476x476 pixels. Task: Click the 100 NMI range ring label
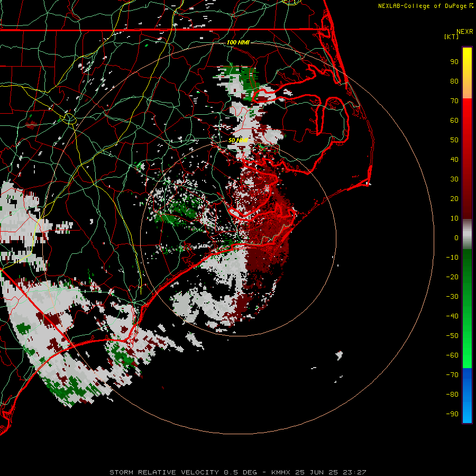click(238, 42)
